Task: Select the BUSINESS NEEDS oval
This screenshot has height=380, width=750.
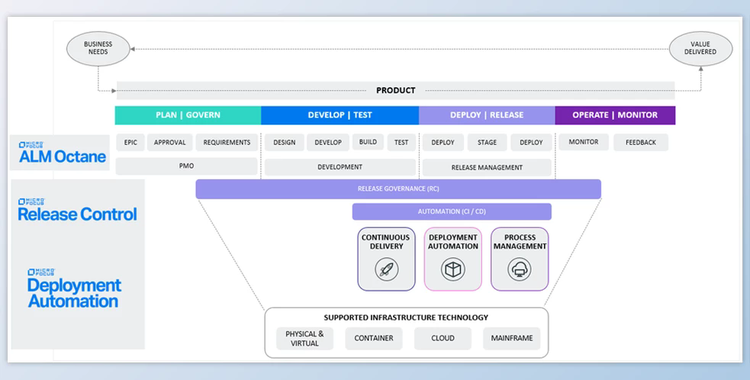Action: [x=98, y=48]
